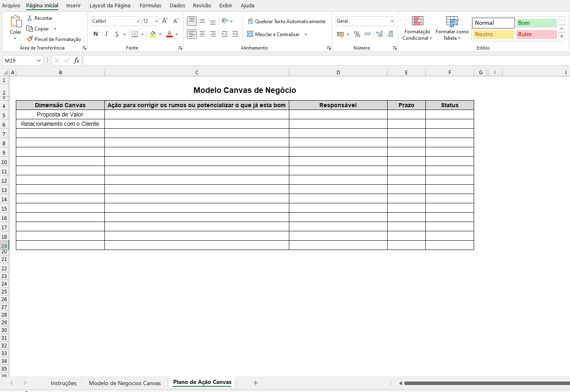
Task: Click the Recortar scissors icon
Action: (30, 18)
